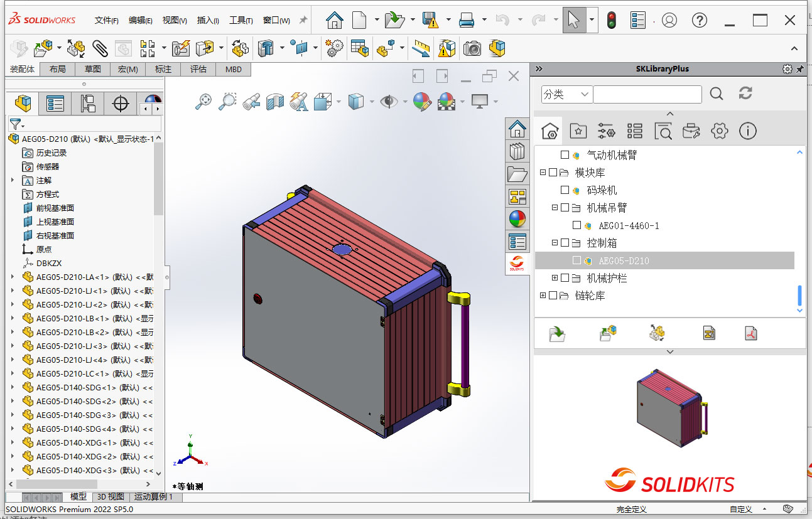Switch to the 草图 tab
Viewport: 812px width, 519px height.
click(x=92, y=69)
